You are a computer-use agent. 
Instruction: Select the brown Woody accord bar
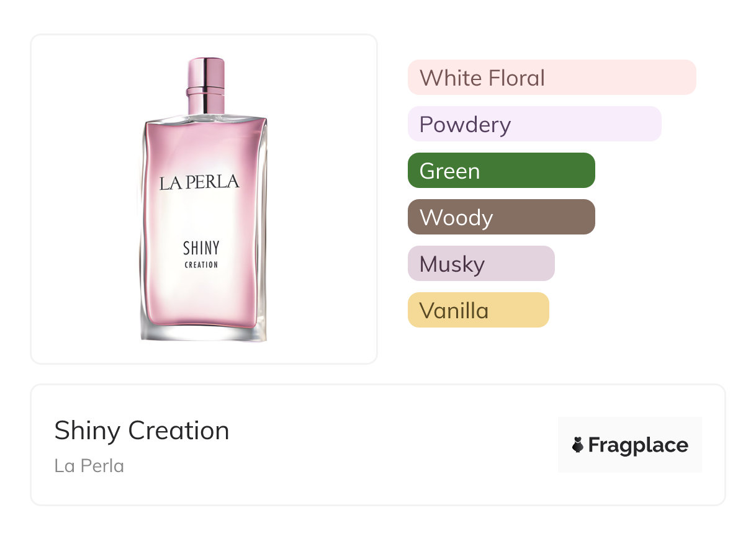(501, 217)
